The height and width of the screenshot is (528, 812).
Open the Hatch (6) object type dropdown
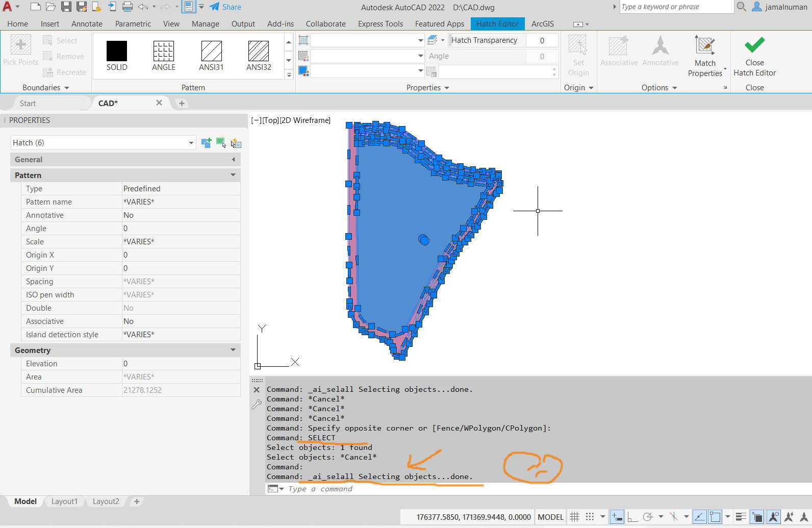click(x=191, y=143)
